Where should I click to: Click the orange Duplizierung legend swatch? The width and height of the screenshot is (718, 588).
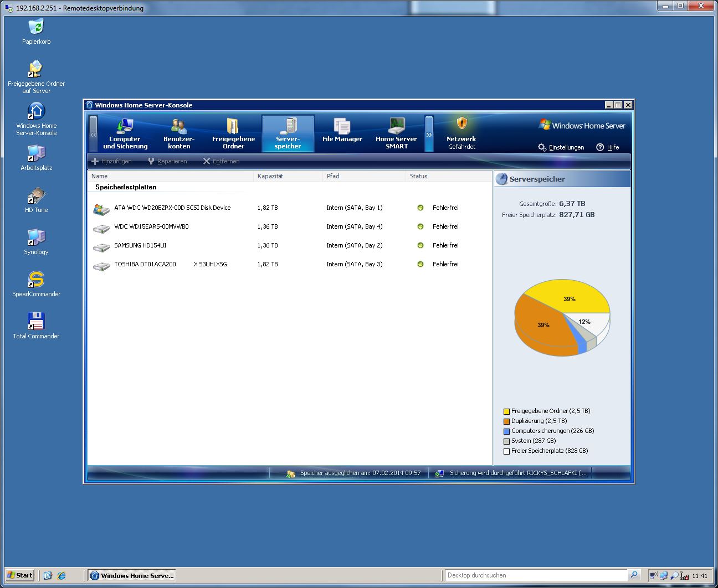coord(506,421)
